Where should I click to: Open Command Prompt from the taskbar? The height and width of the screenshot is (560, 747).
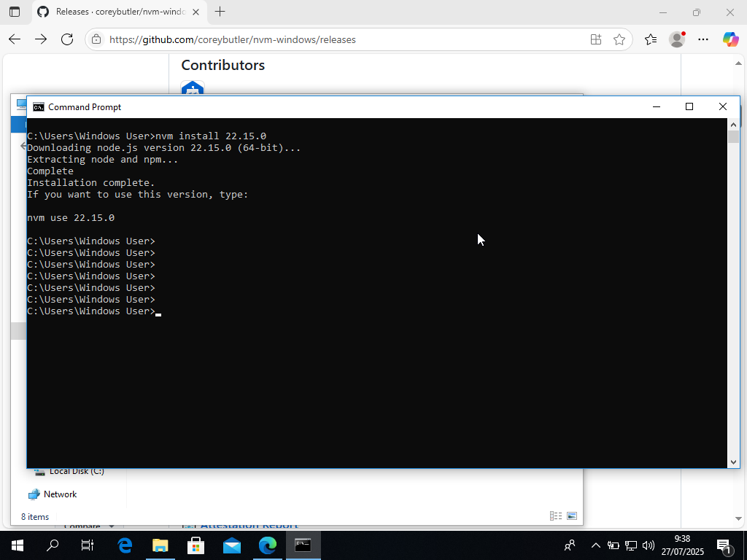tap(303, 545)
